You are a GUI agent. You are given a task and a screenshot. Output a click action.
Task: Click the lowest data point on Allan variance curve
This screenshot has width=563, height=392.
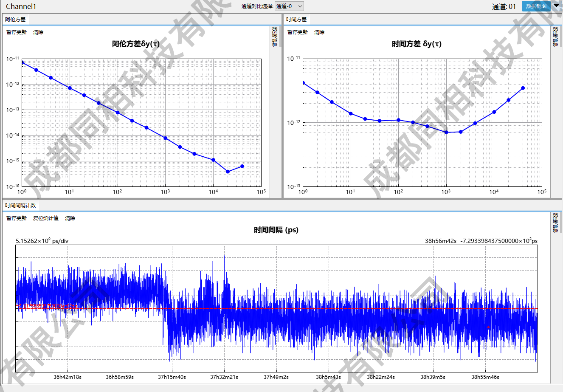pyautogui.click(x=228, y=172)
